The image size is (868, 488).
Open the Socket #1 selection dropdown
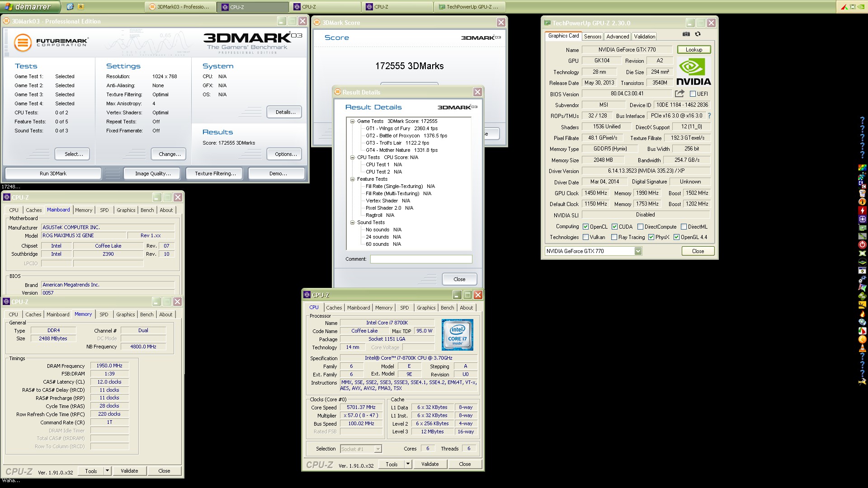pyautogui.click(x=378, y=449)
